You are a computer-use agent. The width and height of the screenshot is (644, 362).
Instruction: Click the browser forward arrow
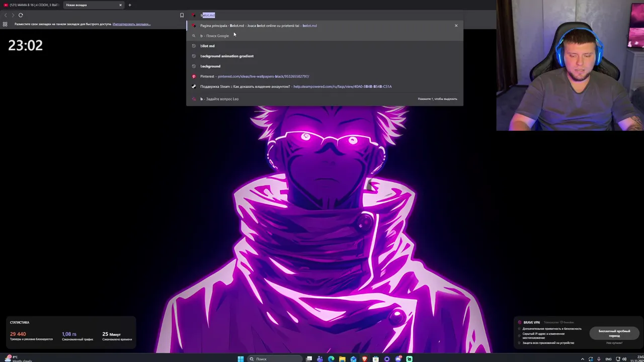click(13, 15)
